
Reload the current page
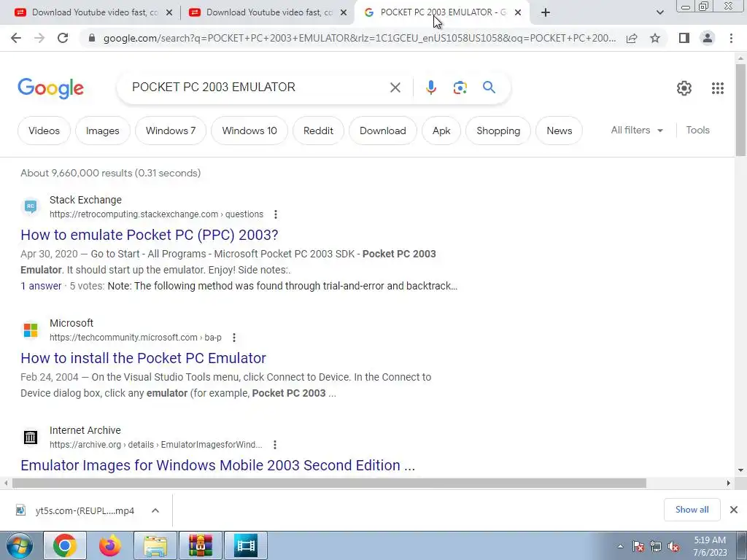click(x=63, y=38)
